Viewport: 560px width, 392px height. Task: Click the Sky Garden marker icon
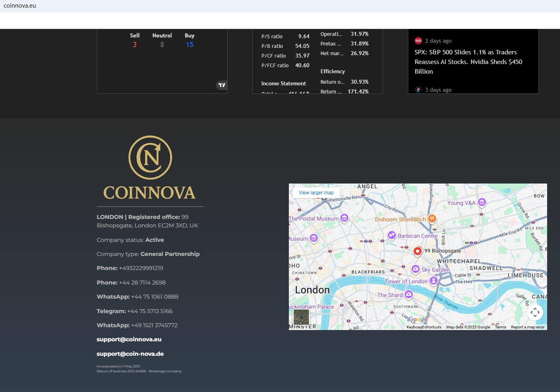(415, 269)
